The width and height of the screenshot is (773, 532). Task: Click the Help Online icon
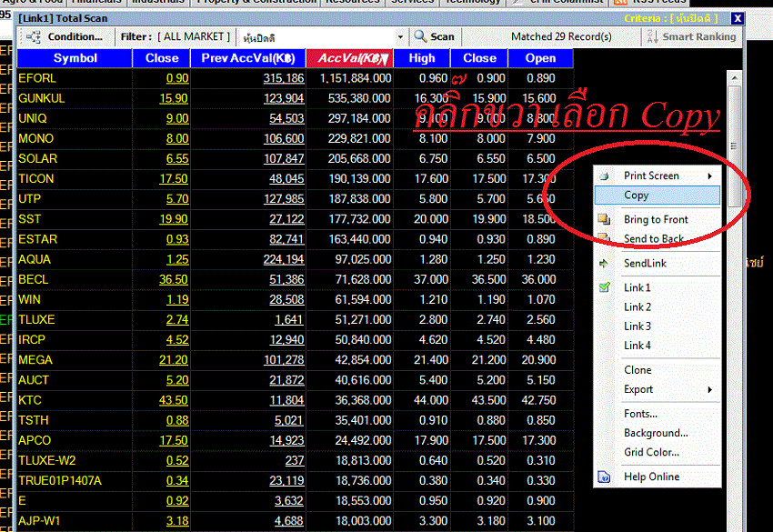pyautogui.click(x=604, y=477)
